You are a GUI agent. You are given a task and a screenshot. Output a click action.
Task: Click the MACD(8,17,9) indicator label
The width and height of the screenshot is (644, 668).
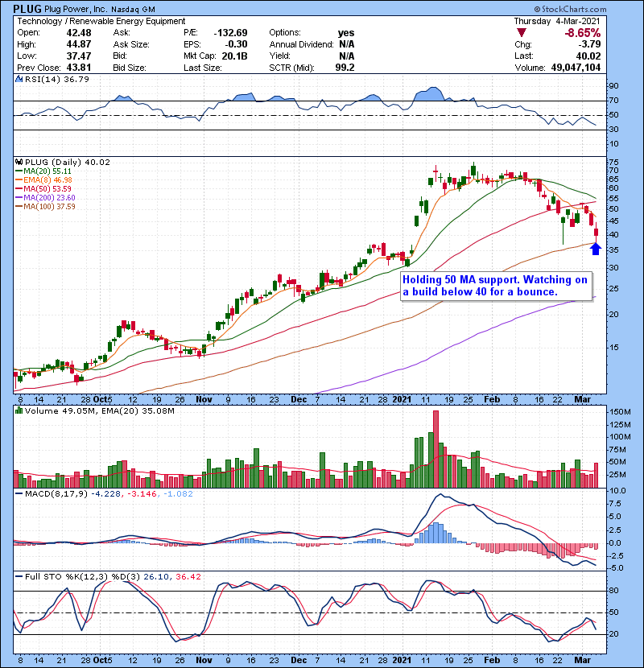tap(56, 493)
